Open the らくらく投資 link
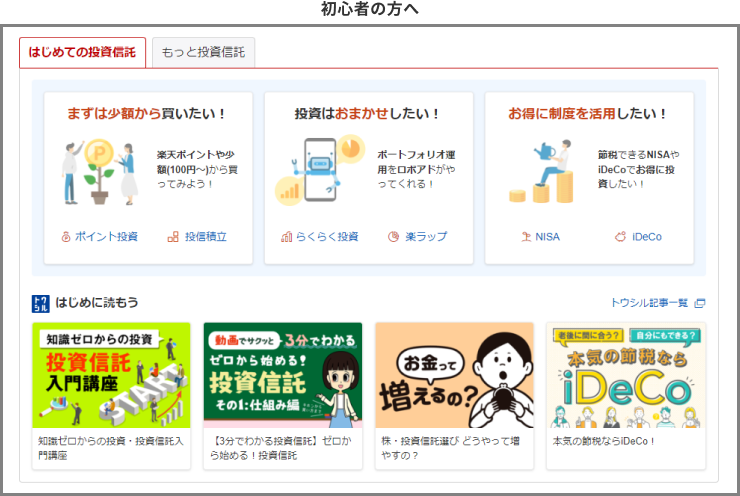 click(x=327, y=236)
